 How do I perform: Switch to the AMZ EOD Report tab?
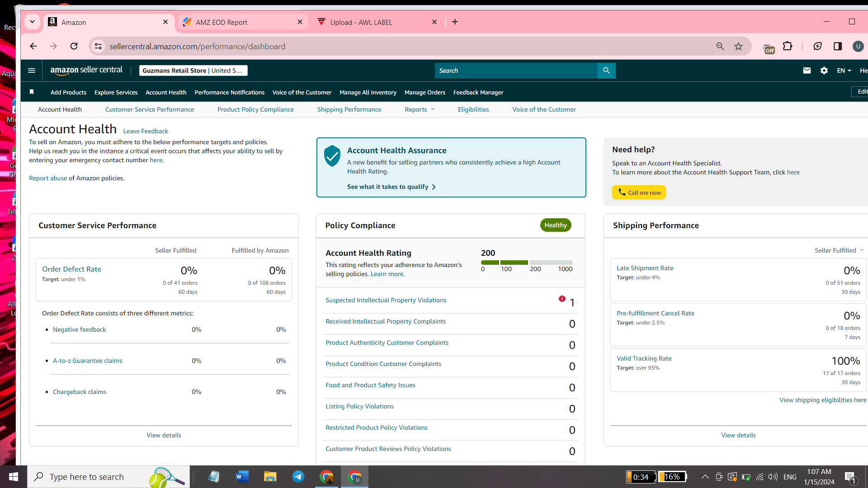tap(243, 22)
